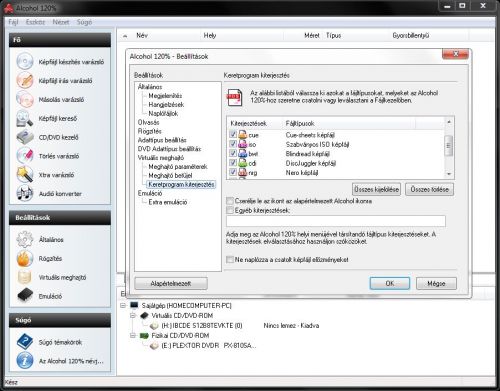
Task: Collapse the Fizikai CD/DVD-ROM node
Action: [x=133, y=335]
